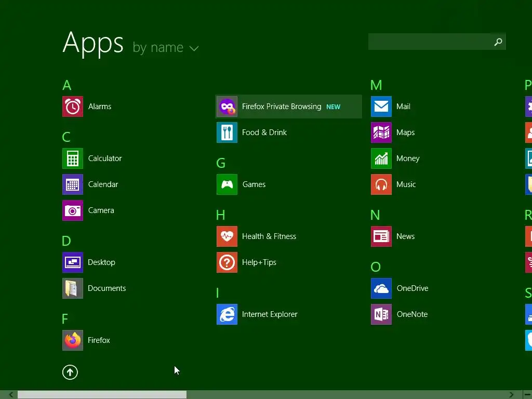Launch the Internet Explorer icon
532x399 pixels.
tap(227, 314)
